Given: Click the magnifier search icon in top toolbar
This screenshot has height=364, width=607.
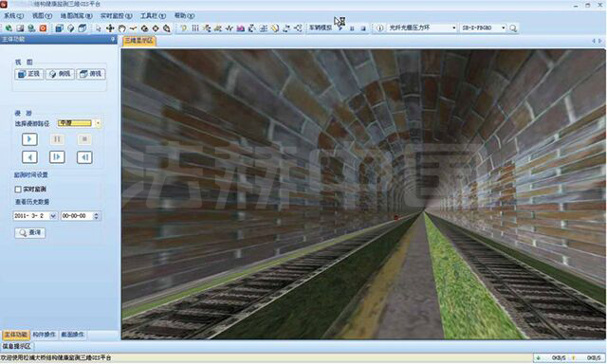Looking at the screenshot, I should click(x=513, y=28).
